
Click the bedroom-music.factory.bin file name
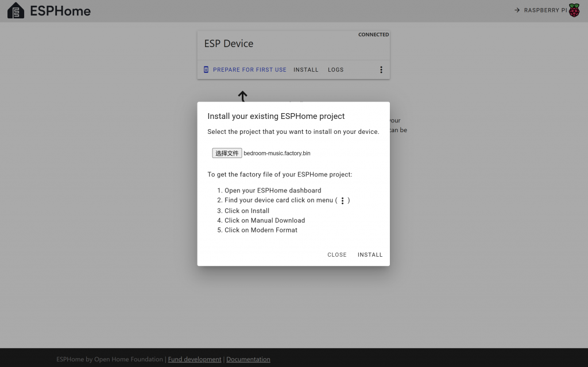[x=277, y=153]
